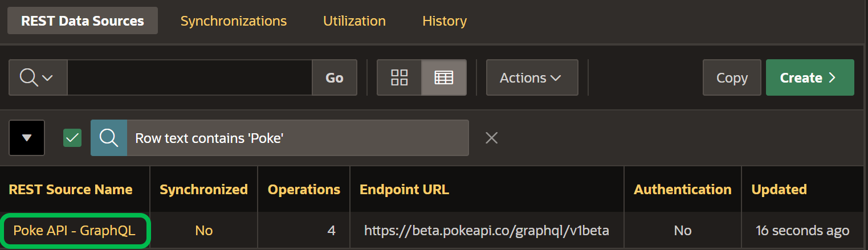This screenshot has width=868, height=250.
Task: Click the Updated column header
Action: point(779,190)
